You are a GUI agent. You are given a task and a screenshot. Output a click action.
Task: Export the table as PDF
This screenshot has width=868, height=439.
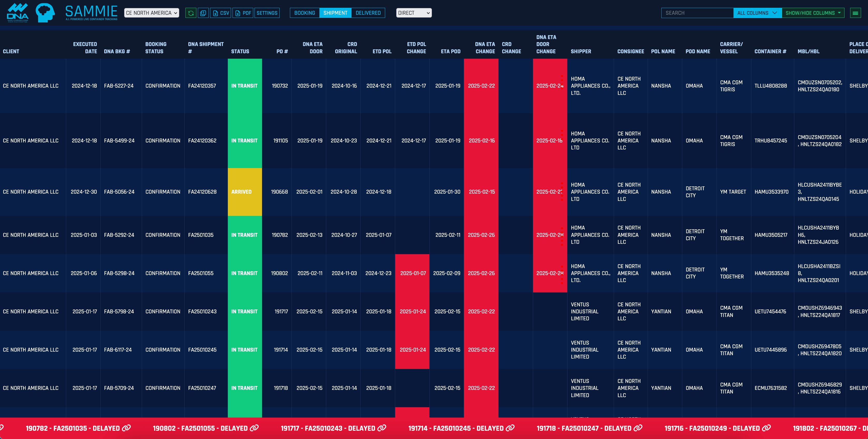click(x=243, y=13)
